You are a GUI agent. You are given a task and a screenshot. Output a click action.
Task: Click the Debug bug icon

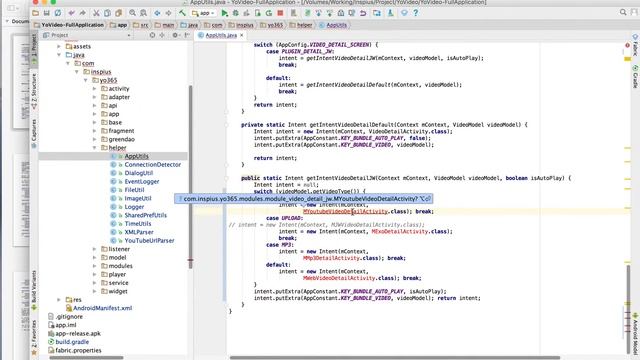pos(236,13)
